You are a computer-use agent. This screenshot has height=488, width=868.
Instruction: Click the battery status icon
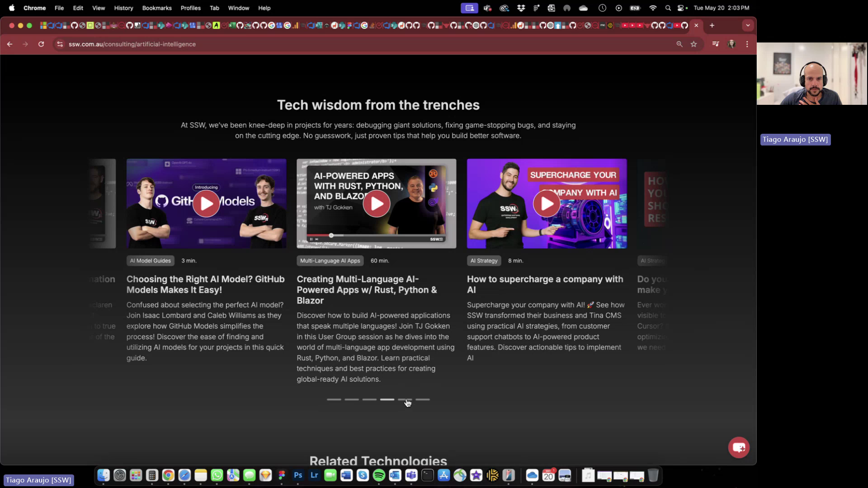tap(635, 8)
